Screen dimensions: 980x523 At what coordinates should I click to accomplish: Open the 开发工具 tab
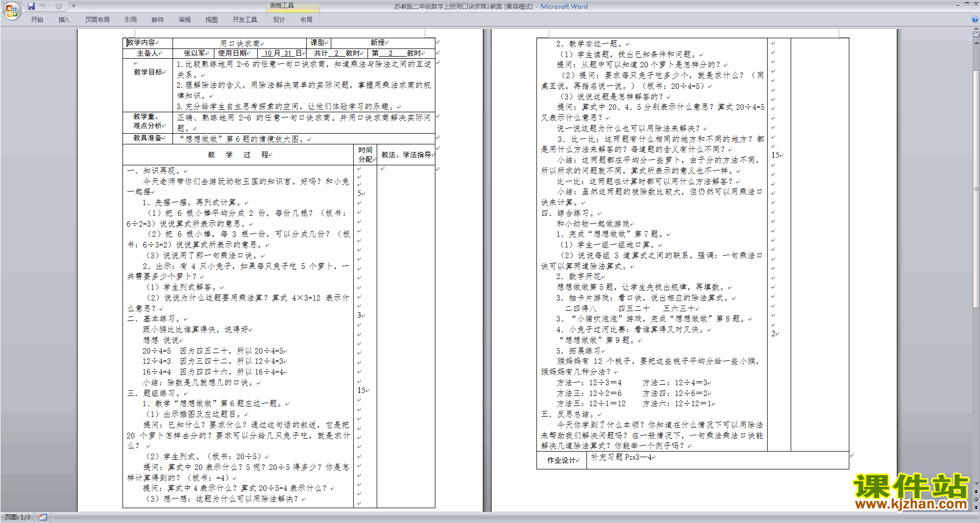[x=245, y=19]
